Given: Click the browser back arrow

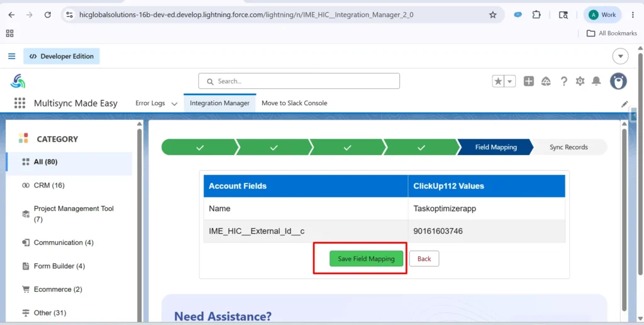Looking at the screenshot, I should [11, 15].
